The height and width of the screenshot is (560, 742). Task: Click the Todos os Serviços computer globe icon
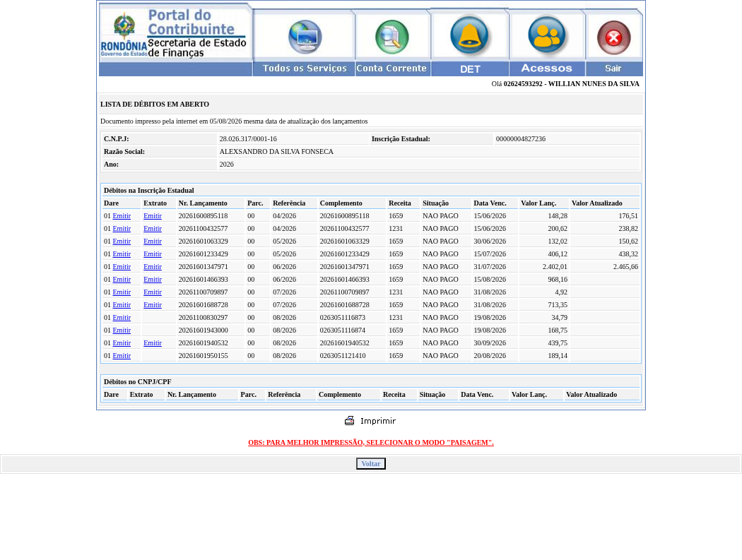coord(305,37)
